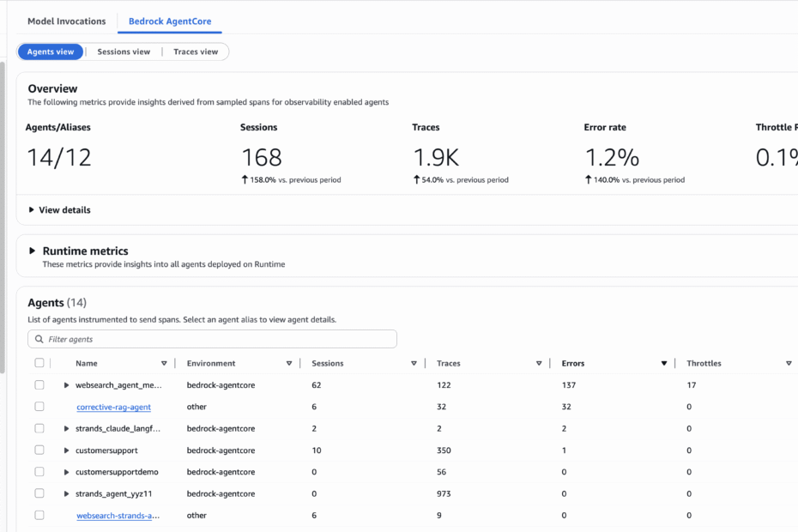Switch to the Model Invocations tab
The image size is (798, 532).
click(x=67, y=21)
